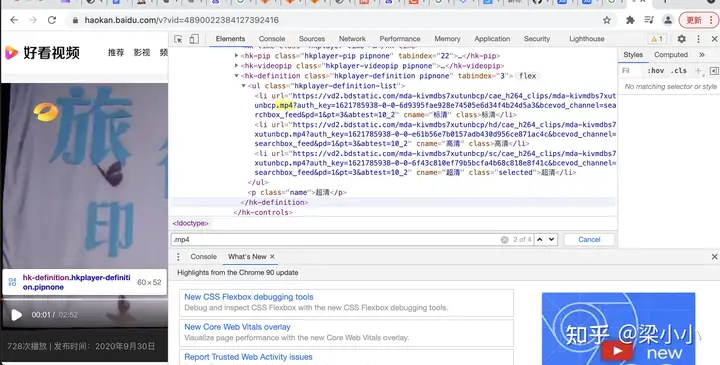Image resolution: width=720 pixels, height=365 pixels.
Task: Bookmark this page with star icon
Action: 607,20
